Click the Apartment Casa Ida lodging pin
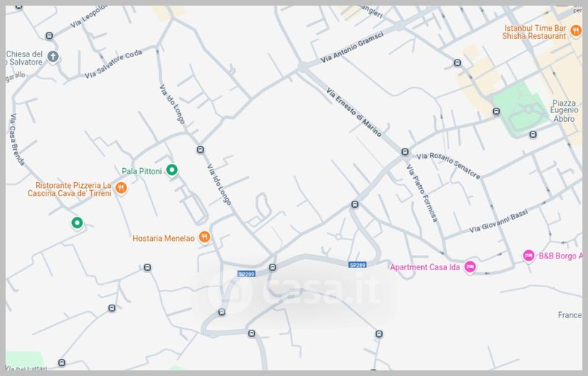Screen dimensions: 588x376 click(470, 267)
